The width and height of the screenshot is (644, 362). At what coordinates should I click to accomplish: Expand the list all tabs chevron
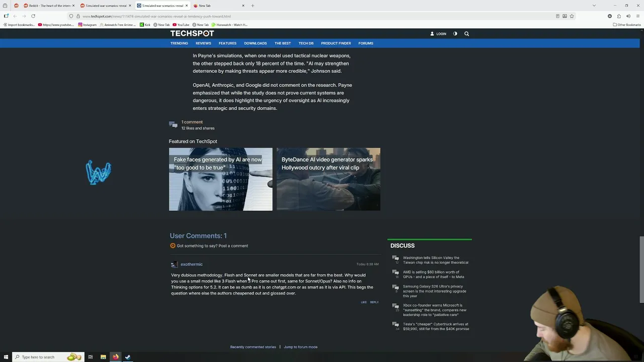594,6
